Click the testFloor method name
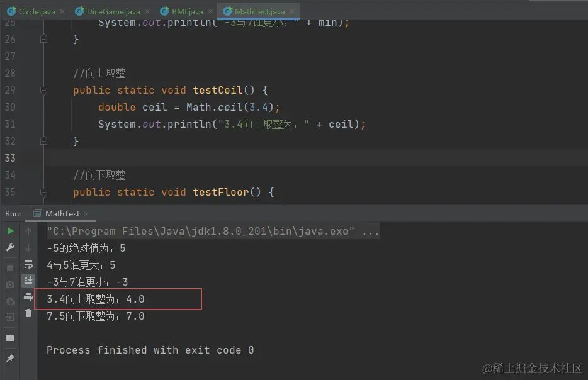Image resolution: width=588 pixels, height=380 pixels. point(221,193)
